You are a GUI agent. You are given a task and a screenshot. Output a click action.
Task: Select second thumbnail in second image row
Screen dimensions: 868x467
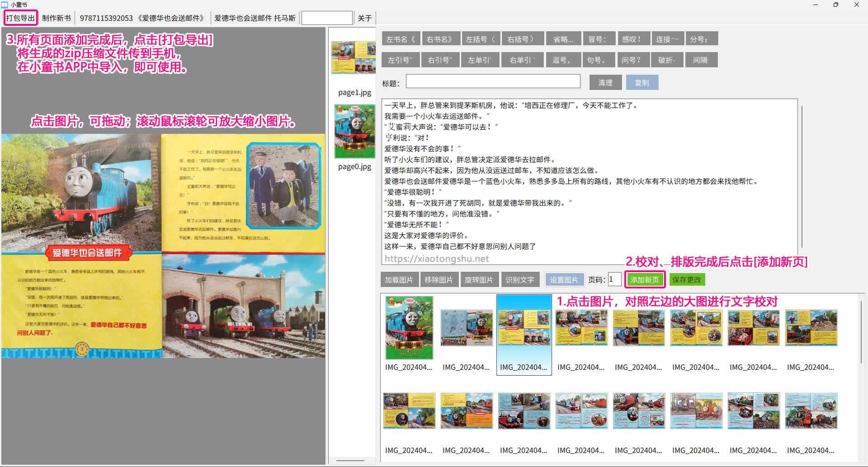(467, 418)
